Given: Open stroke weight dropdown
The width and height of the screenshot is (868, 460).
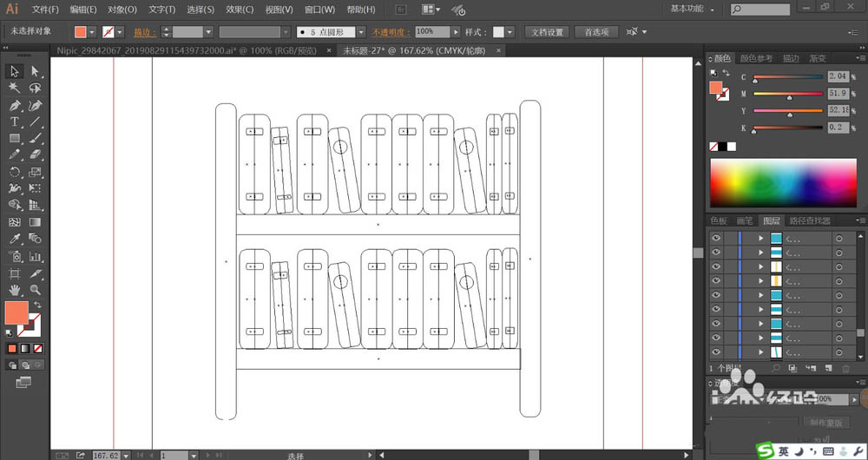Looking at the screenshot, I should pyautogui.click(x=208, y=32).
